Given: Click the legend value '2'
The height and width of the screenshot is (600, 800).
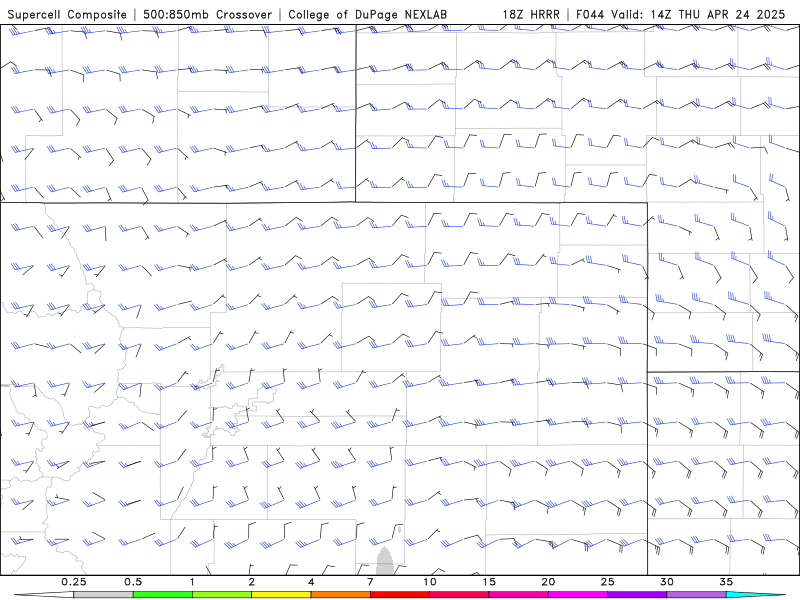Looking at the screenshot, I should (x=252, y=582).
